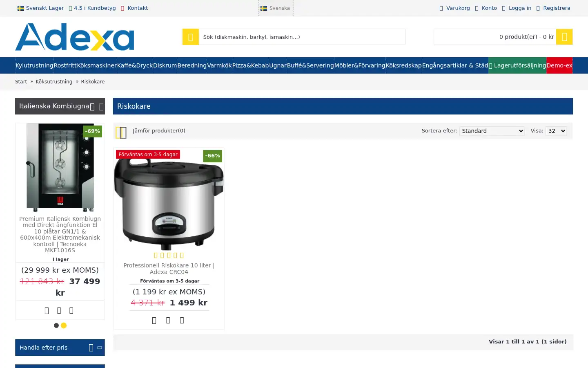This screenshot has width=588, height=368.
Task: Open the Beredning menu
Action: click(x=192, y=65)
